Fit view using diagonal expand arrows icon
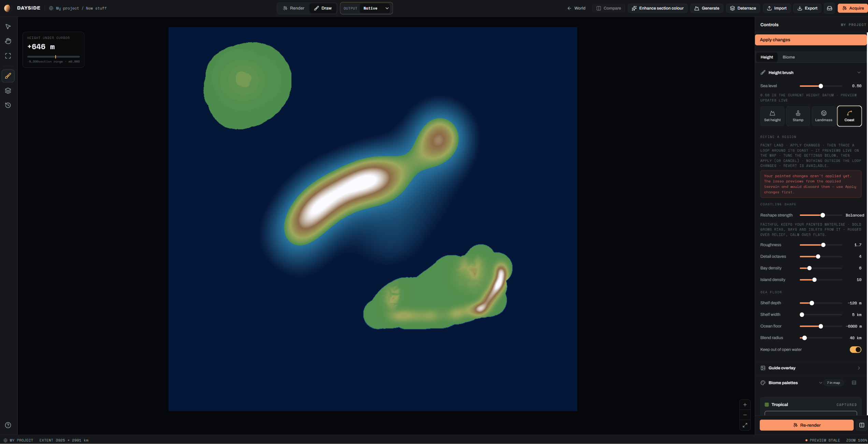868x444 pixels. [745, 425]
